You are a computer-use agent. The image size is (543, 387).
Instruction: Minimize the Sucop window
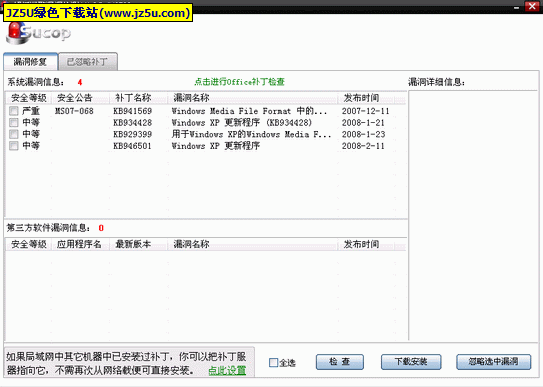click(x=516, y=7)
